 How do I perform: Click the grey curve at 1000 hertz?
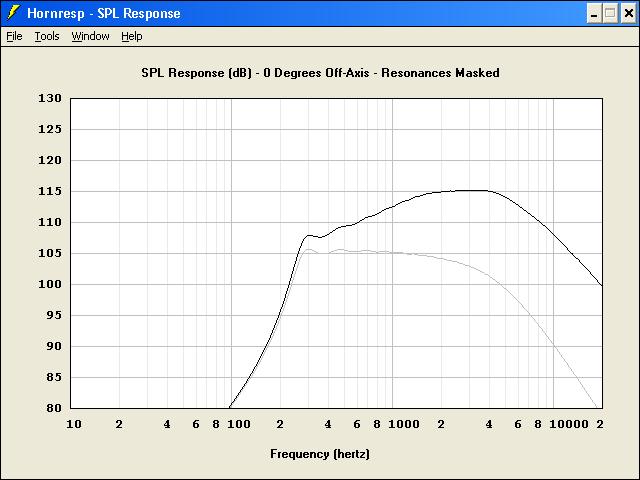(x=393, y=253)
